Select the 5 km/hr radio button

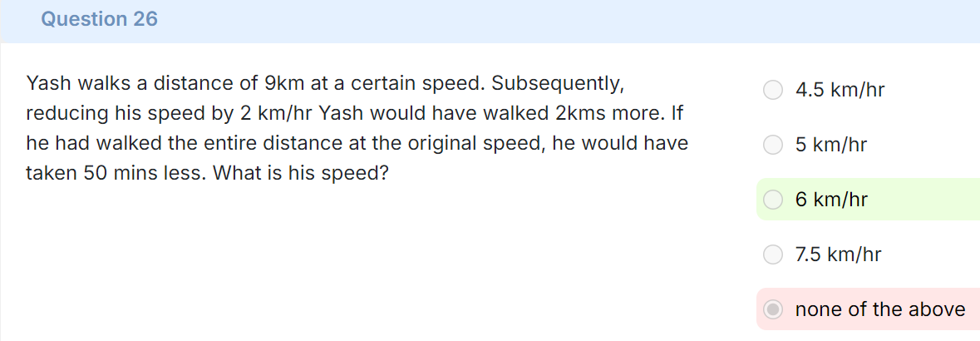click(x=773, y=146)
